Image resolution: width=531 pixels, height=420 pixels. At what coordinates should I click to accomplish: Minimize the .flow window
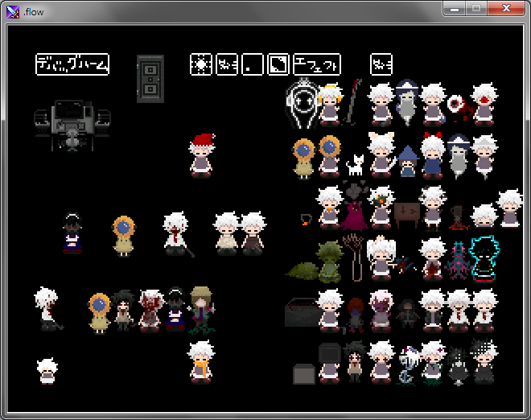454,9
